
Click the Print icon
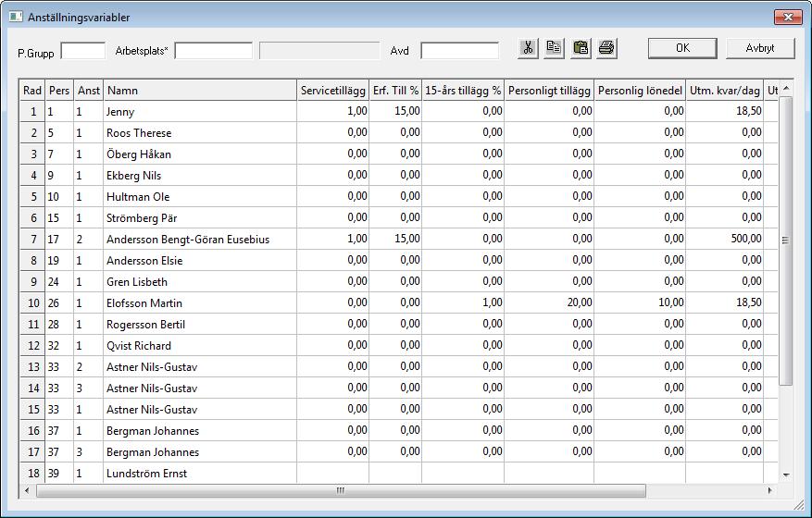[606, 48]
